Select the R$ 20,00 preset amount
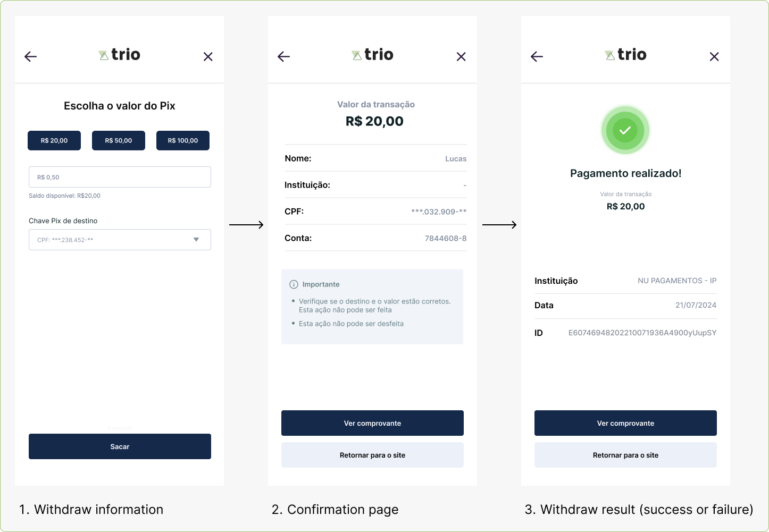Screen dimensions: 769x532 [54, 141]
